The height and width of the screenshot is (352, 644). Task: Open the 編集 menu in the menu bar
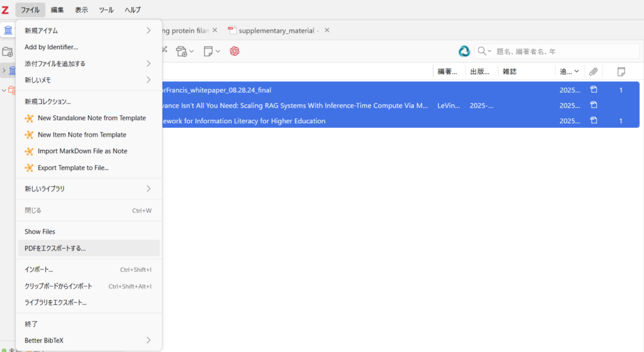coord(57,9)
